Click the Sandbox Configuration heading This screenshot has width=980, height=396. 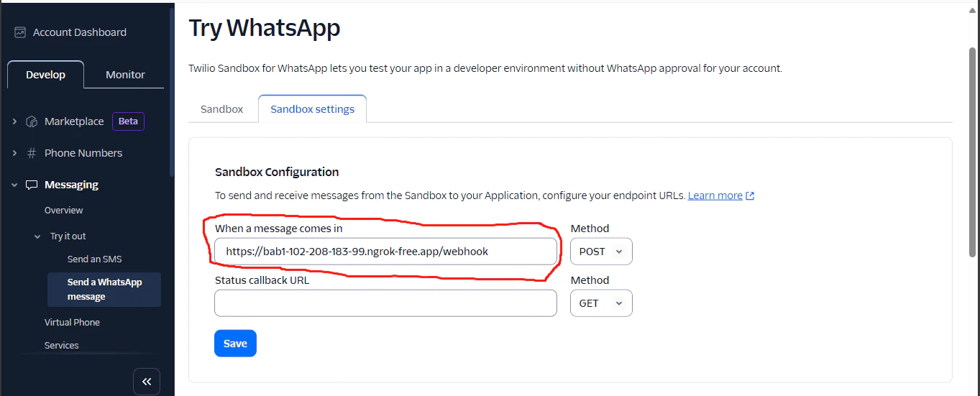(277, 172)
